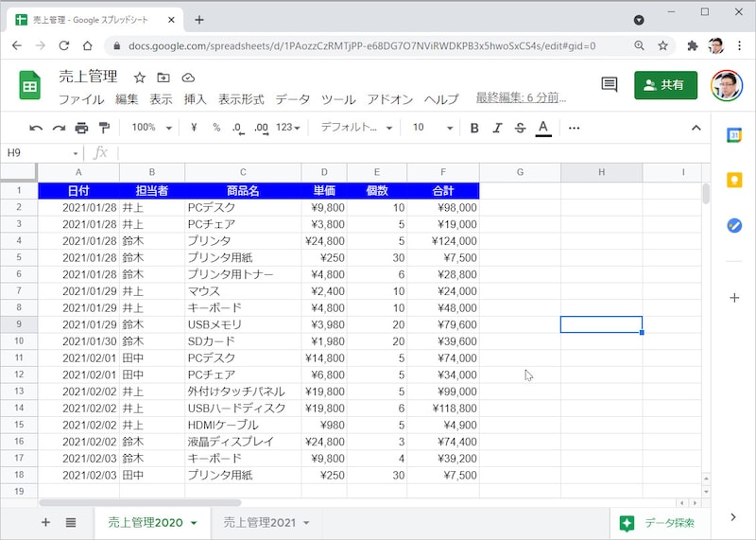Switch to the 売上管理2021 sheet tab
This screenshot has width=756, height=540.
259,523
